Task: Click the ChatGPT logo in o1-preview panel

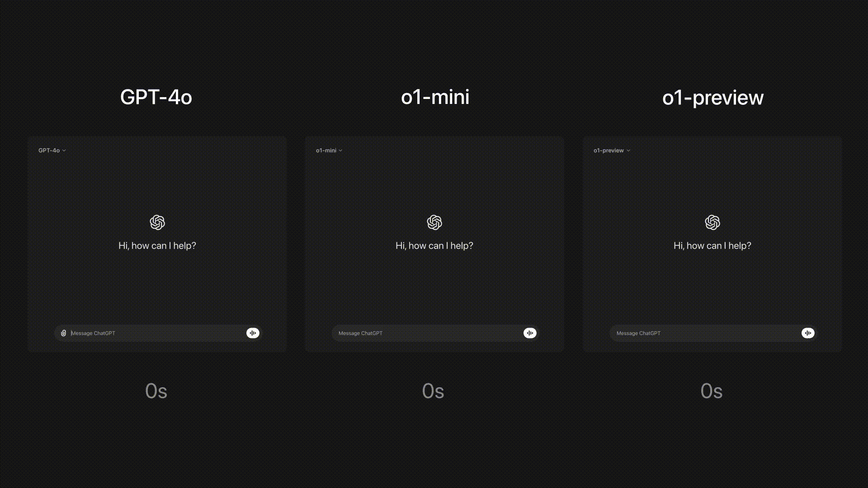Action: click(x=712, y=222)
